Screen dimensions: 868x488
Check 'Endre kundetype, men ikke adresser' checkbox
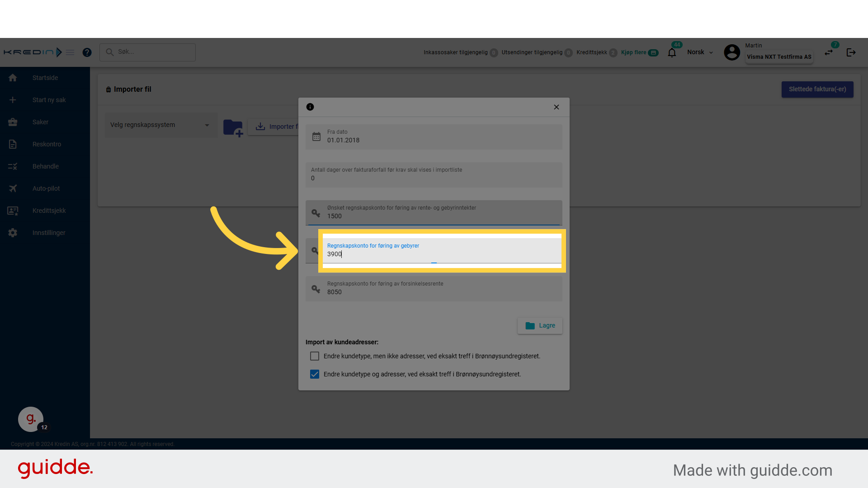315,356
